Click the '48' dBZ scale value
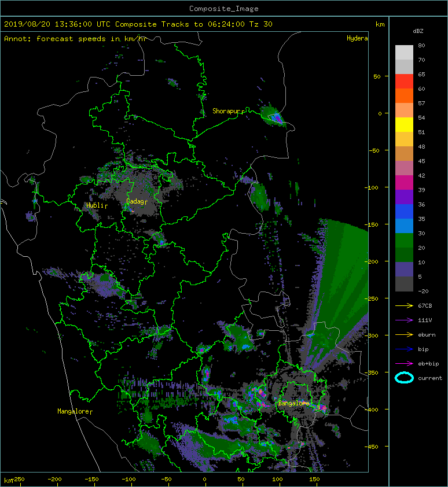 coord(421,146)
